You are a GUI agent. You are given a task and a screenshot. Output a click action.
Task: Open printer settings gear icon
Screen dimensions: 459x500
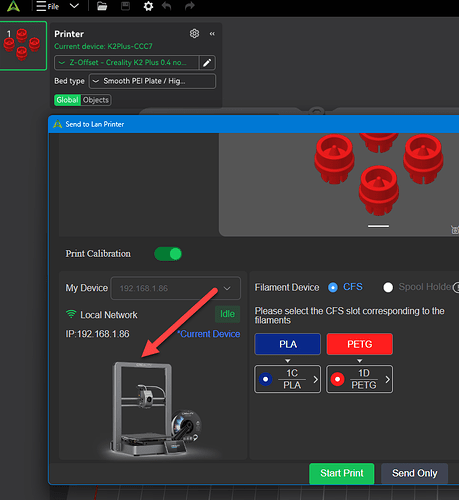pyautogui.click(x=194, y=33)
